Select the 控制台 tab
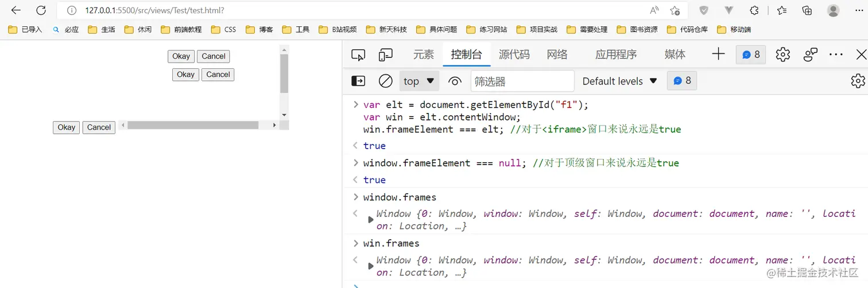The image size is (868, 288). point(466,55)
